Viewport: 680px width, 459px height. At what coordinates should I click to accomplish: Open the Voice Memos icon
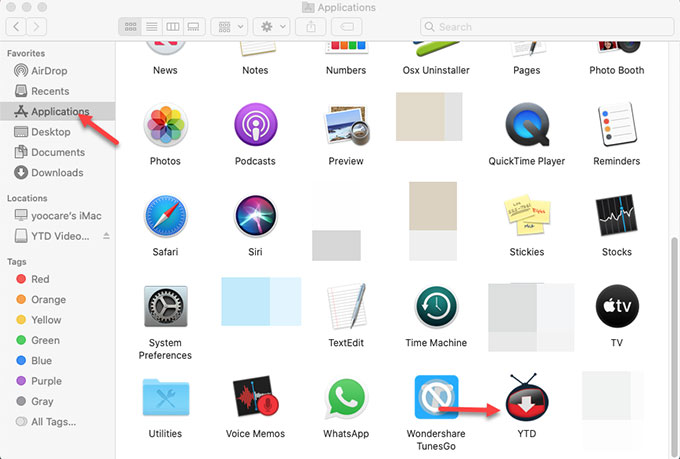[x=255, y=397]
